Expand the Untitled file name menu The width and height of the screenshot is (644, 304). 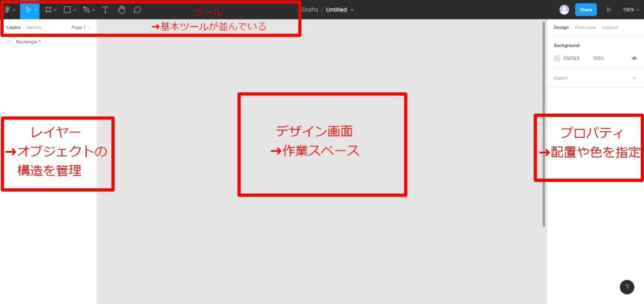pyautogui.click(x=340, y=9)
